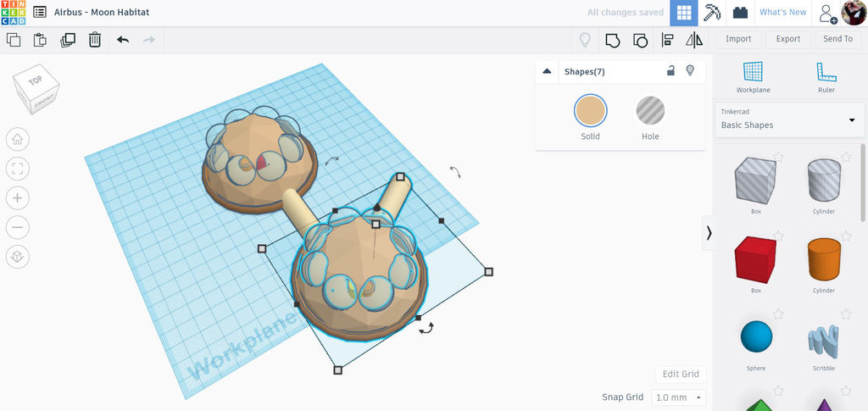Group the selected shapes
This screenshot has height=411, width=868.
612,40
